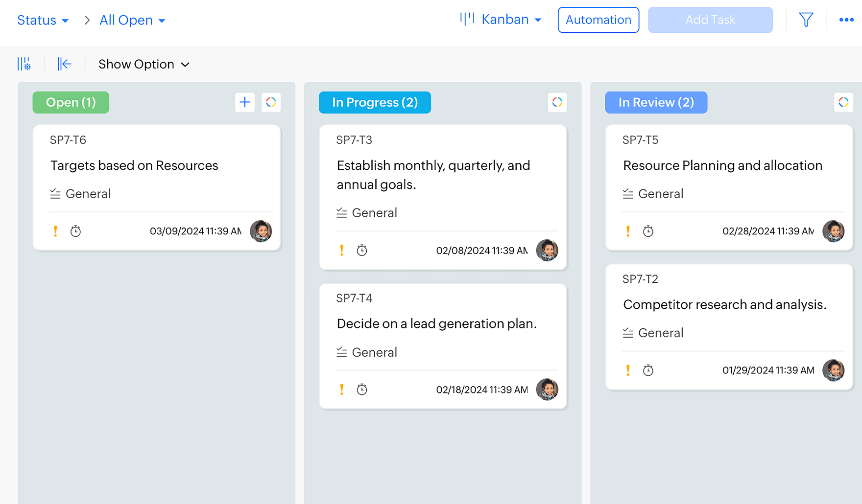Click the status ring icon in In Progress column
This screenshot has height=504, width=862.
coord(557,102)
